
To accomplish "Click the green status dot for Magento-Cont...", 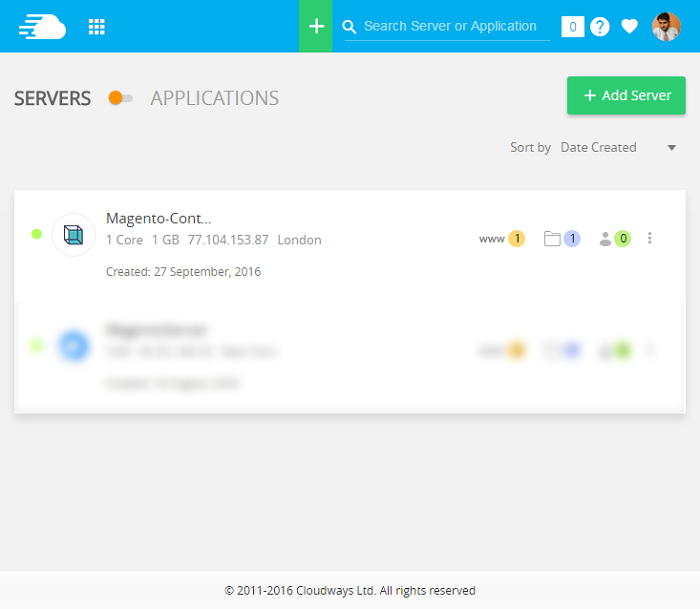I will pyautogui.click(x=37, y=234).
